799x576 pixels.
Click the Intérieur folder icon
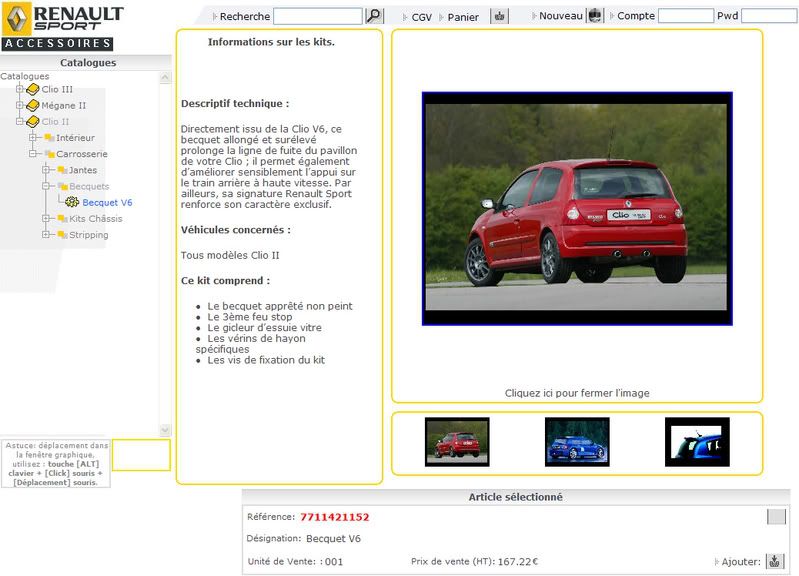pyautogui.click(x=49, y=138)
